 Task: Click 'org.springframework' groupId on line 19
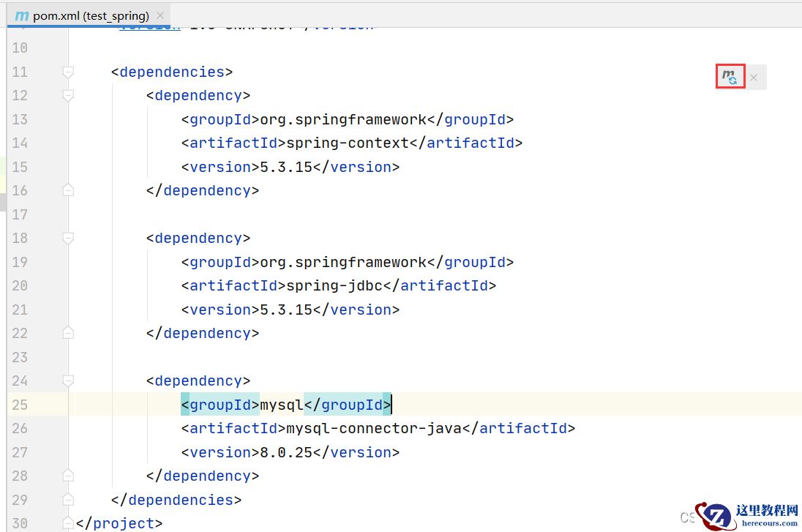click(x=343, y=262)
